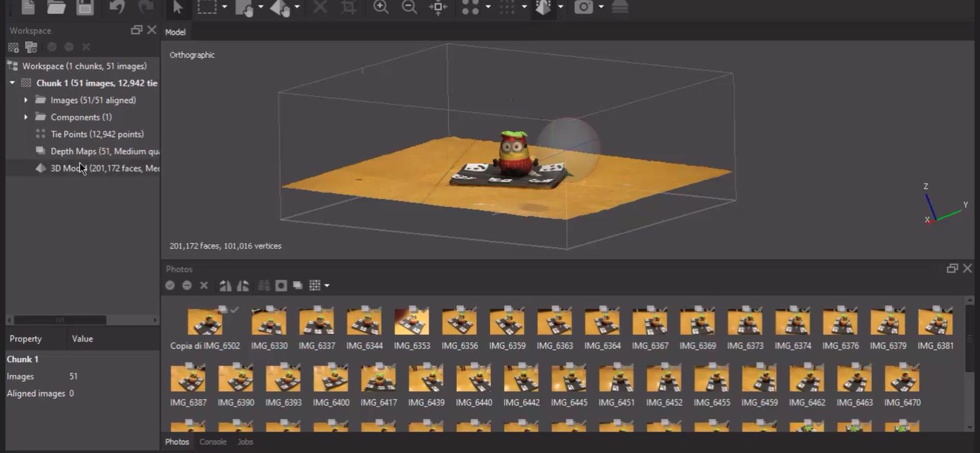Switch to the Console tab

pos(213,441)
